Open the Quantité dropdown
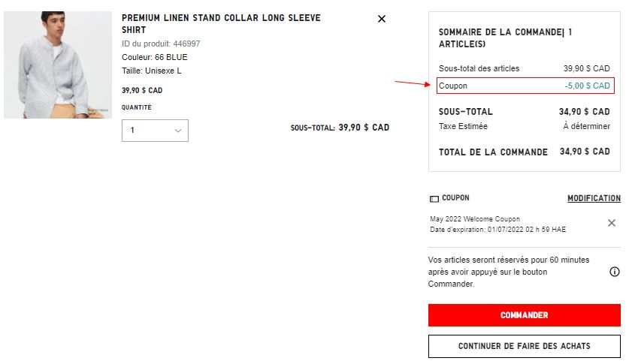Image resolution: width=629 pixels, height=364 pixels. pos(155,131)
